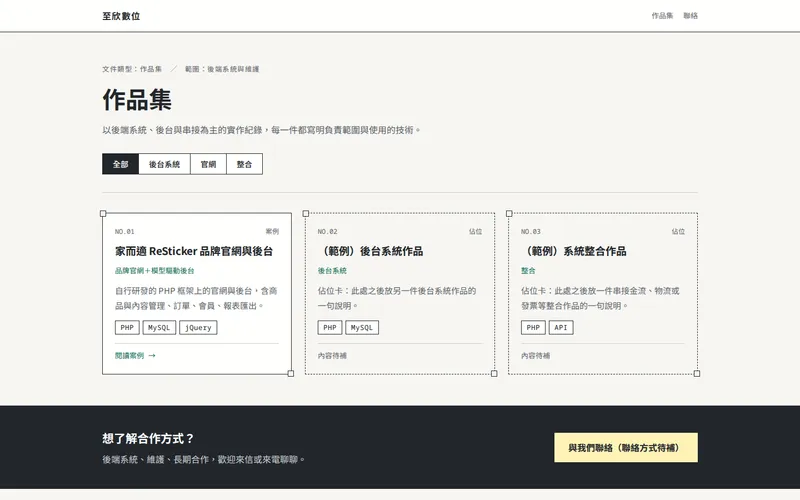This screenshot has width=800, height=500.
Task: Click the large 作品集 page heading
Action: pyautogui.click(x=137, y=99)
